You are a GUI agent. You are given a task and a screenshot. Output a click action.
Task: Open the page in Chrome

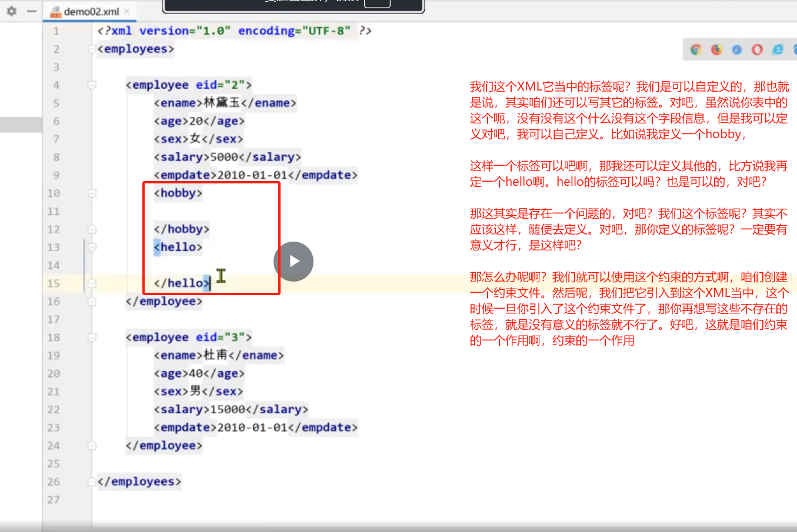click(696, 49)
